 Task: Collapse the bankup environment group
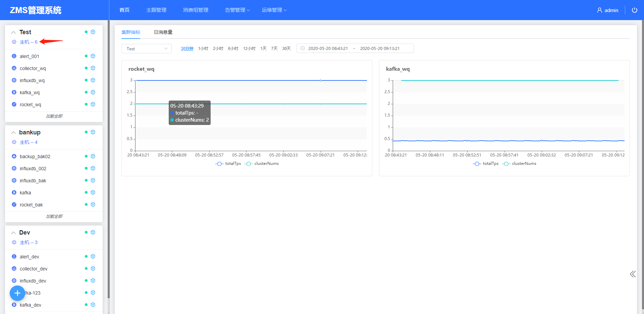click(x=13, y=133)
